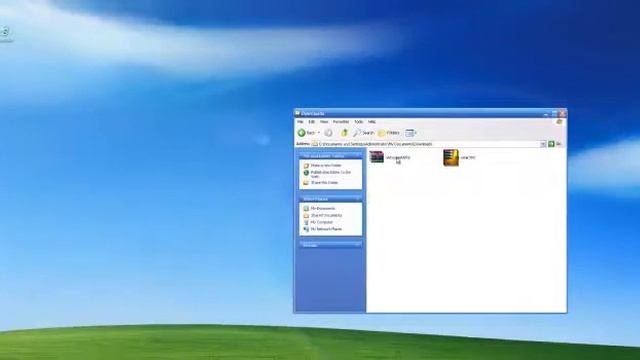The width and height of the screenshot is (640, 360).
Task: Open the View menu
Action: 324,122
